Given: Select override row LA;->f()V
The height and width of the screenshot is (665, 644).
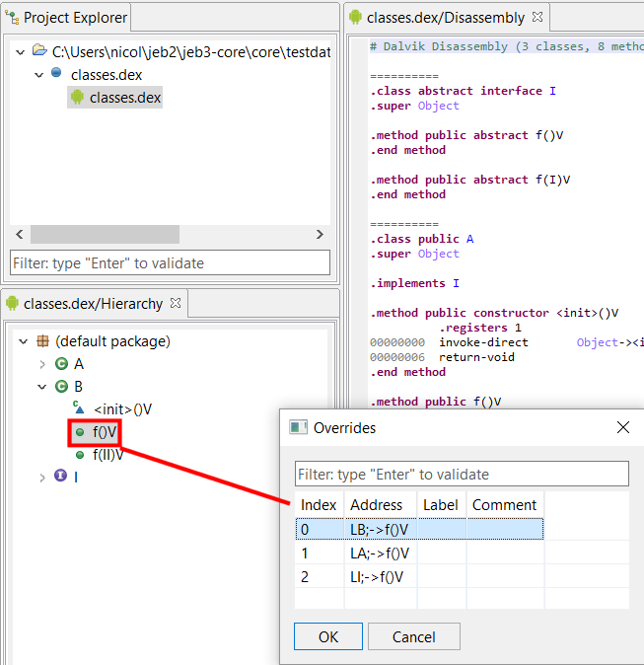Looking at the screenshot, I should pos(419,553).
